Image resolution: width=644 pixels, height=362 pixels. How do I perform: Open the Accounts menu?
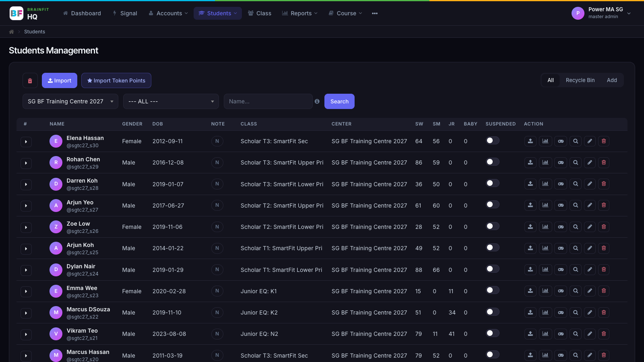[168, 13]
